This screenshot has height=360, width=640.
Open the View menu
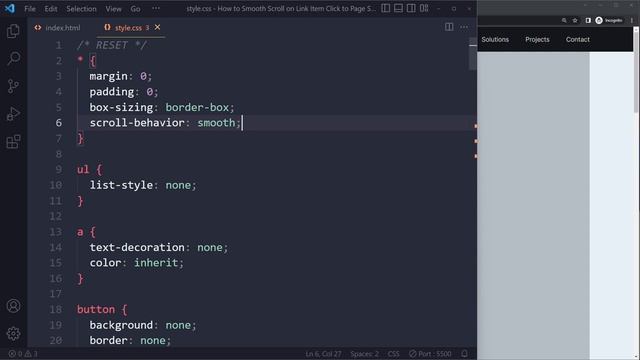[113, 9]
